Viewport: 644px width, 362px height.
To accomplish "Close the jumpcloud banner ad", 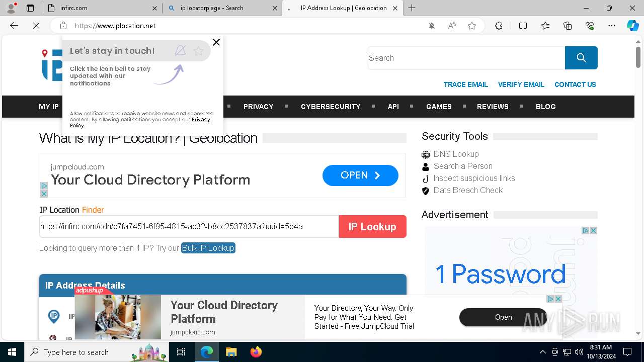I will pyautogui.click(x=44, y=194).
